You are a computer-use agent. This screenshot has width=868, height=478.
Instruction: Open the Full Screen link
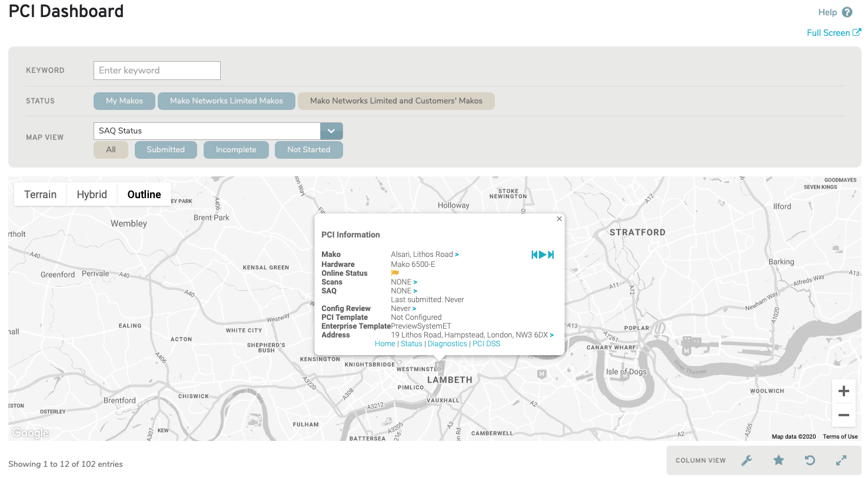coord(833,32)
